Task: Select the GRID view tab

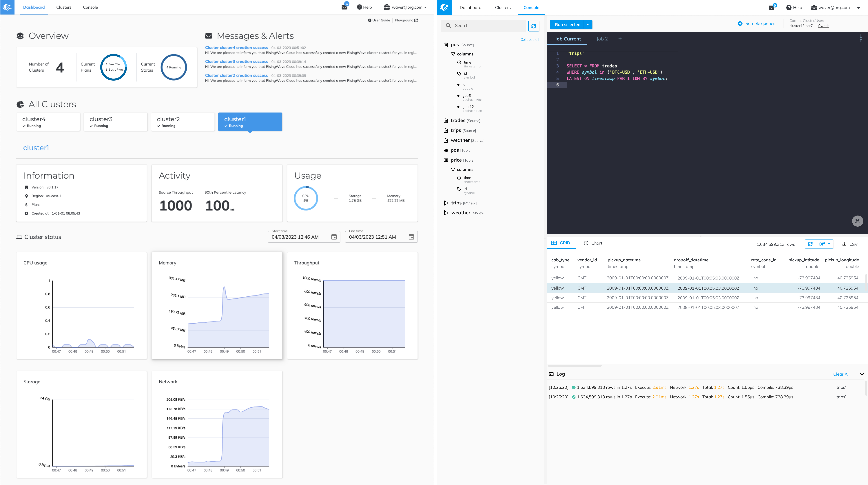Action: tap(561, 243)
